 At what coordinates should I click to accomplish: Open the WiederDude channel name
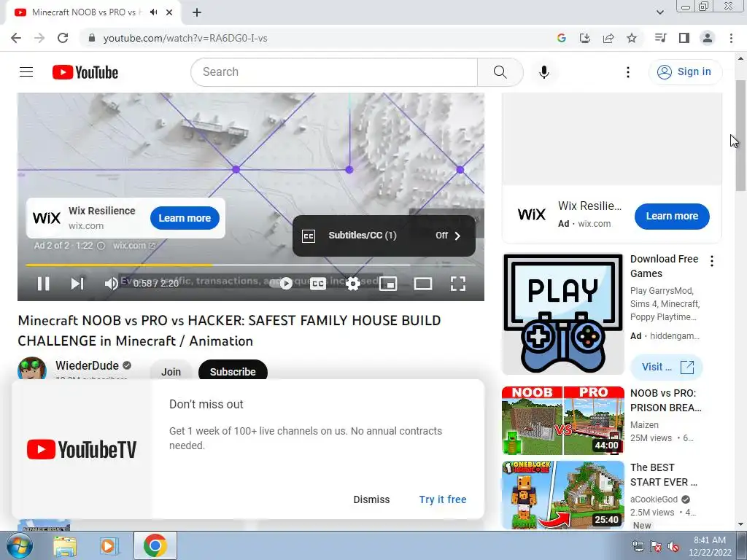(x=88, y=365)
